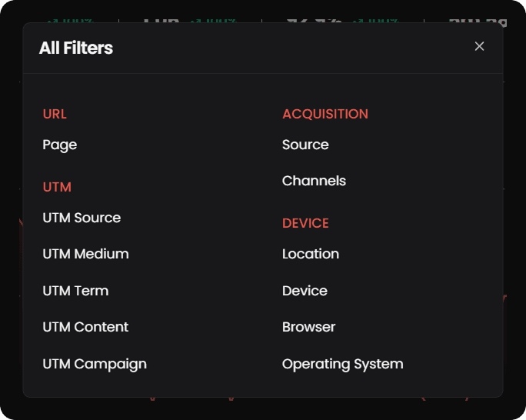Click the red UTM section heading

click(57, 187)
